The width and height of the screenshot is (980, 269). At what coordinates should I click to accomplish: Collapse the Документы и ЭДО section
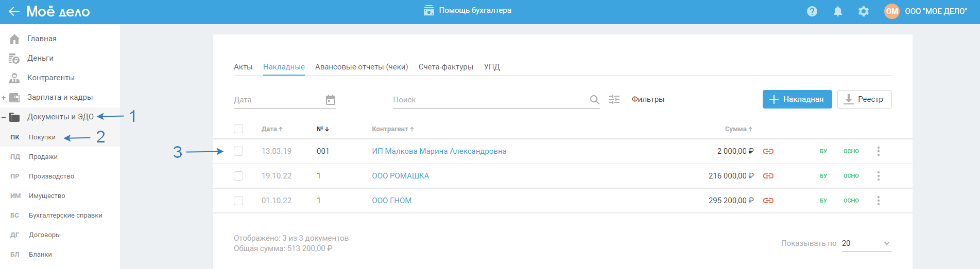coord(4,117)
